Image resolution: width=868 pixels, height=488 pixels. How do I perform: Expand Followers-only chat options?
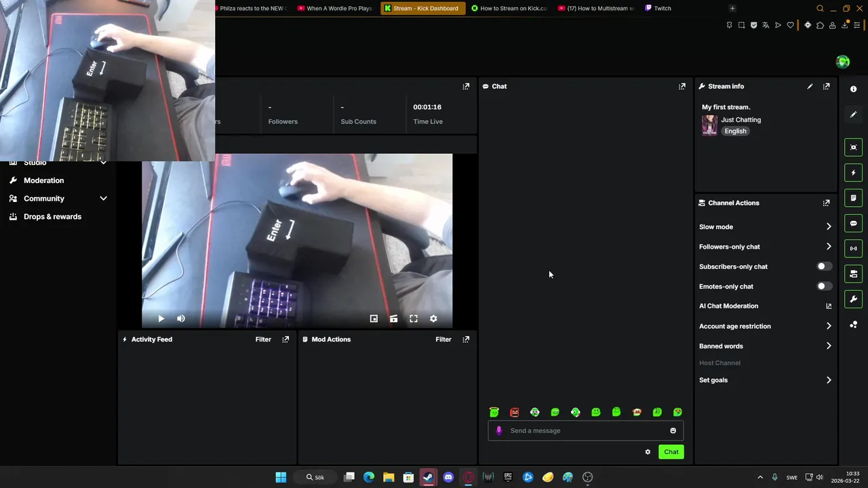(829, 247)
